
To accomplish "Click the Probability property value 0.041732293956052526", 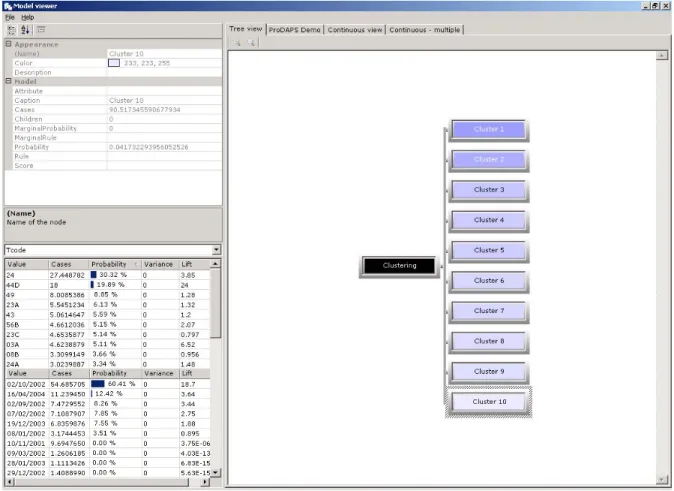I will click(x=164, y=147).
